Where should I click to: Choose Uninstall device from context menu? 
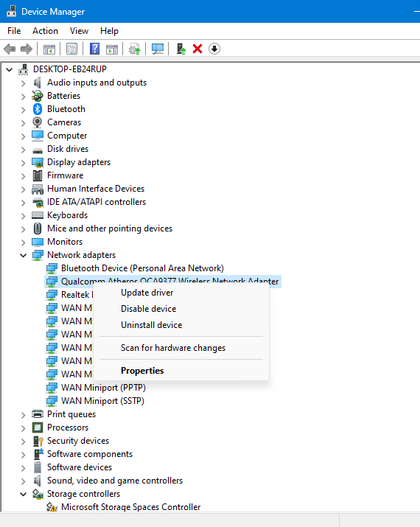181,324
